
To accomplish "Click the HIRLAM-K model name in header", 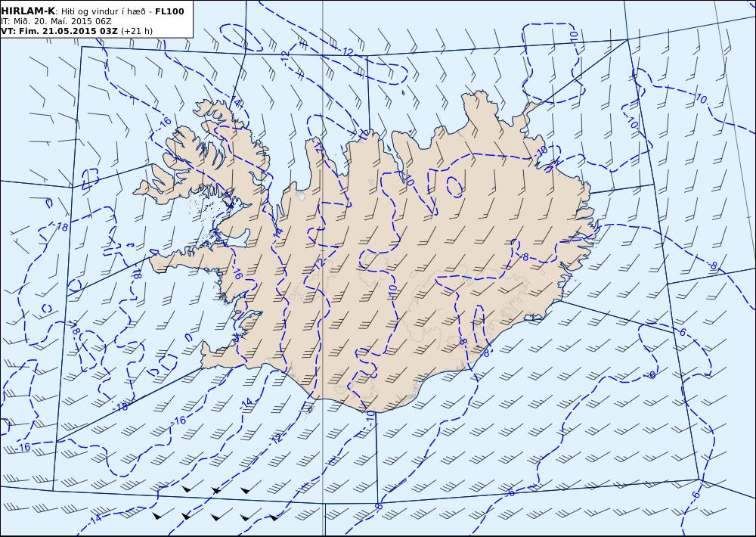I will 28,11.
